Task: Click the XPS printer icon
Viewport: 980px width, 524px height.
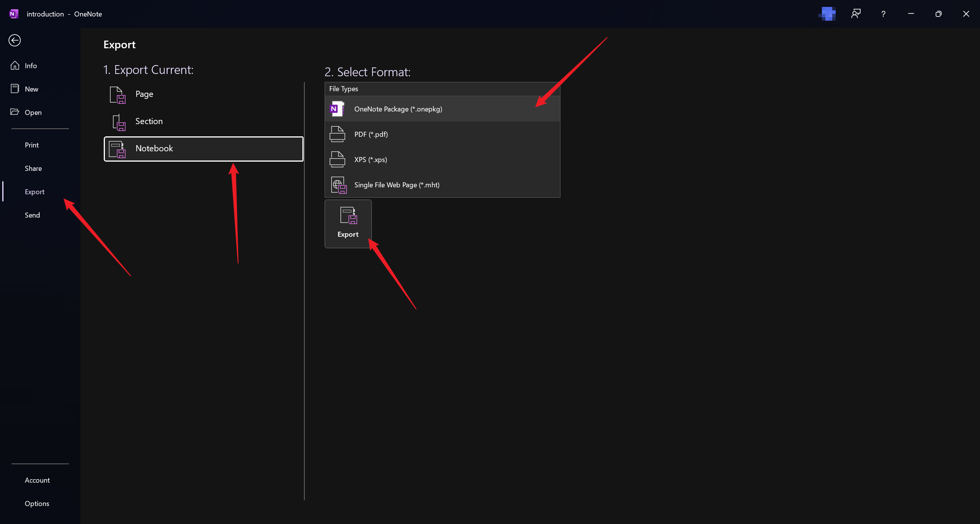Action: point(337,159)
